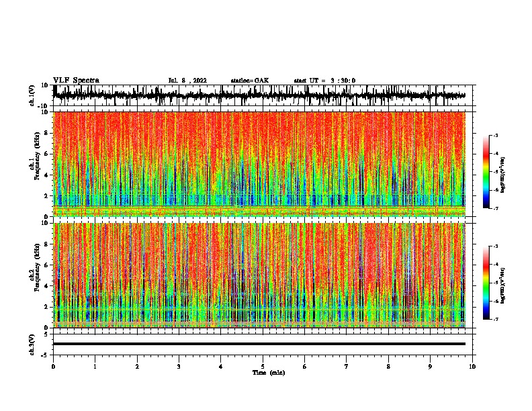Click the "VLF Spectra" plot title

76,81
